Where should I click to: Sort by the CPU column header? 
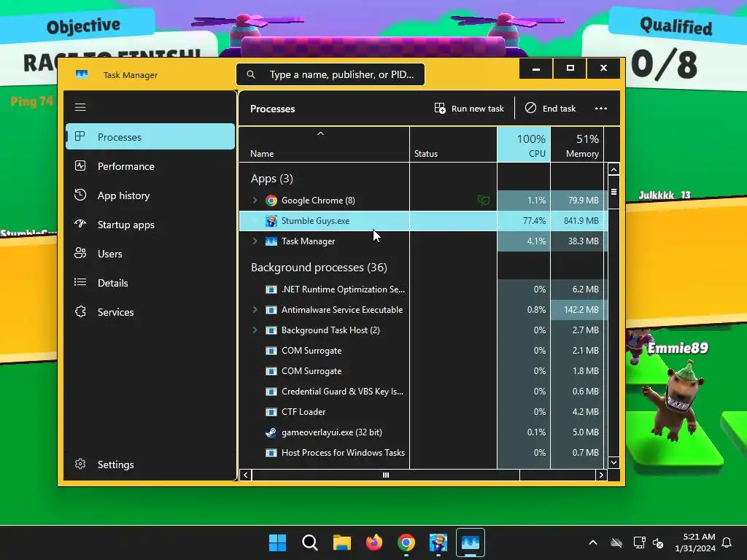pyautogui.click(x=524, y=145)
